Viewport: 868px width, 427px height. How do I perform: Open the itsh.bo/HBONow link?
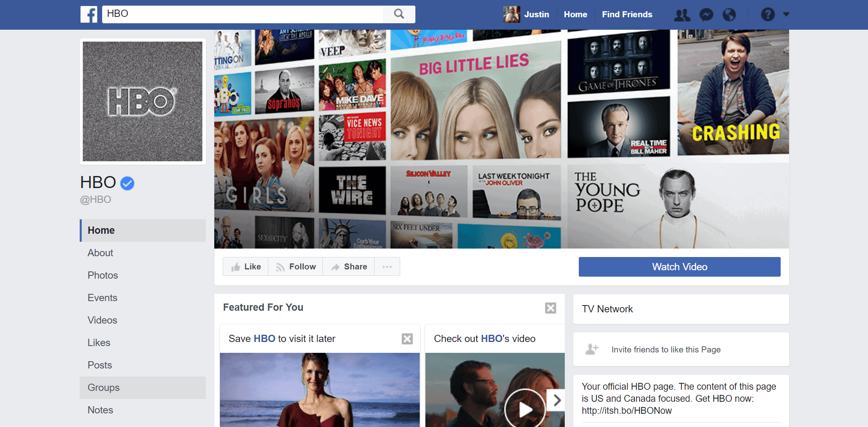[626, 411]
